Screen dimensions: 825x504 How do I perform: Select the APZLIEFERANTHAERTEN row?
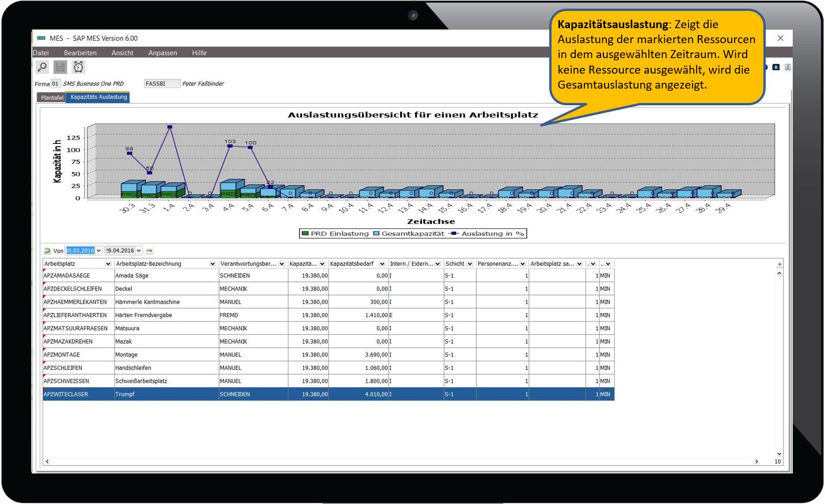[x=328, y=315]
